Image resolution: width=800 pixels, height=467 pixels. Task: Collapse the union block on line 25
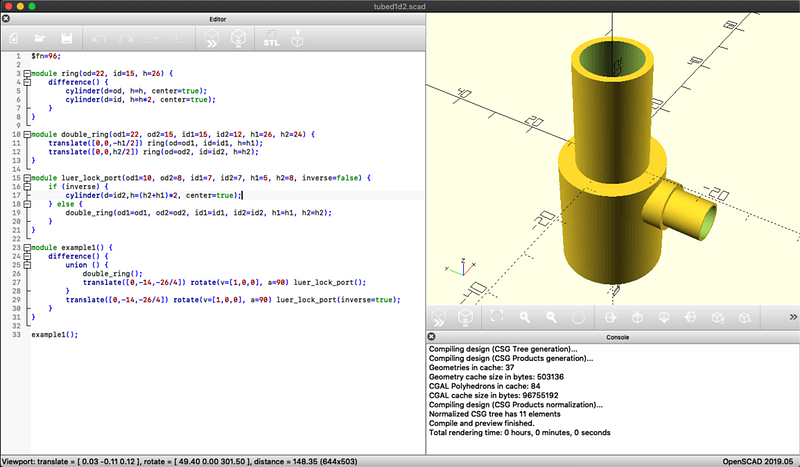(27, 265)
